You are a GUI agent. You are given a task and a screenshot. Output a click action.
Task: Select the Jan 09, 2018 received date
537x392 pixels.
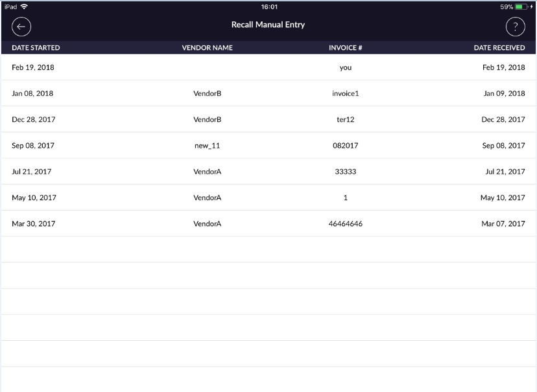pos(503,93)
